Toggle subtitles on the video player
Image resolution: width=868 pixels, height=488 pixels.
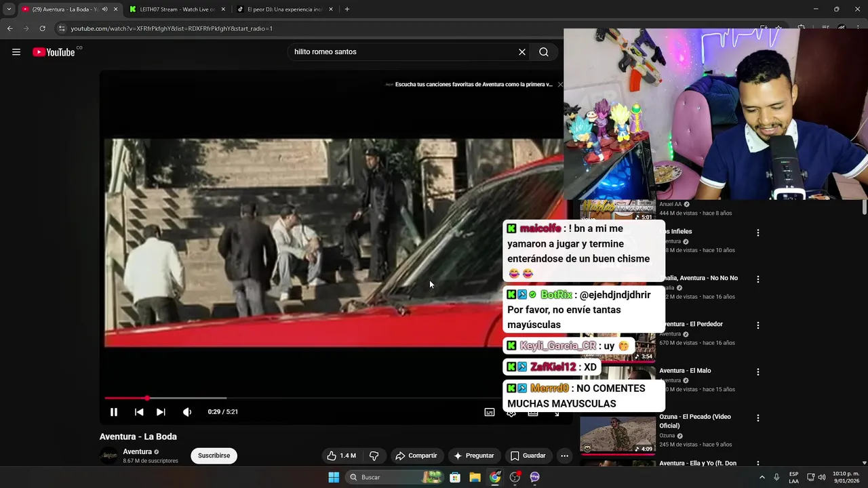pyautogui.click(x=490, y=412)
